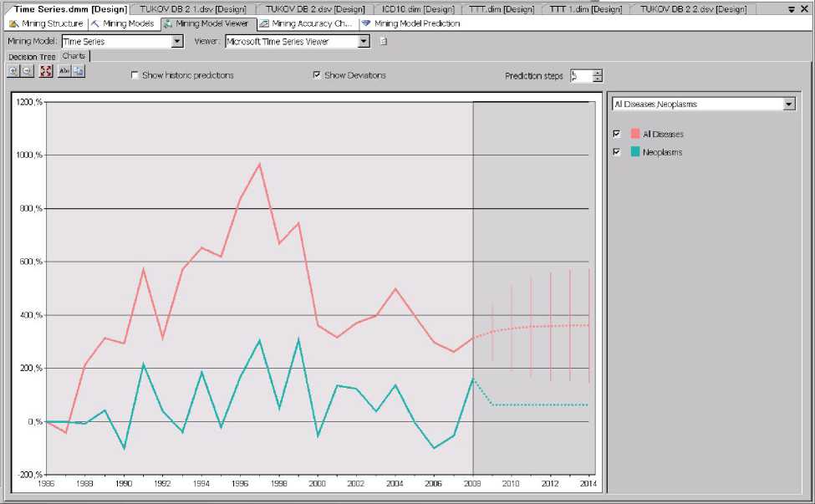Enable Show historic predictions checkbox

click(135, 75)
